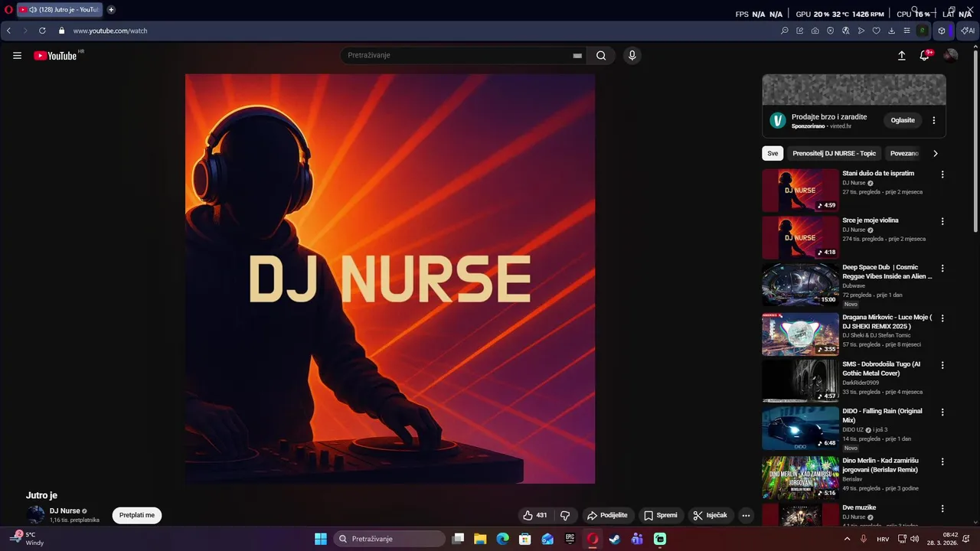Start voice search with the microphone
980x551 pixels.
(x=632, y=55)
